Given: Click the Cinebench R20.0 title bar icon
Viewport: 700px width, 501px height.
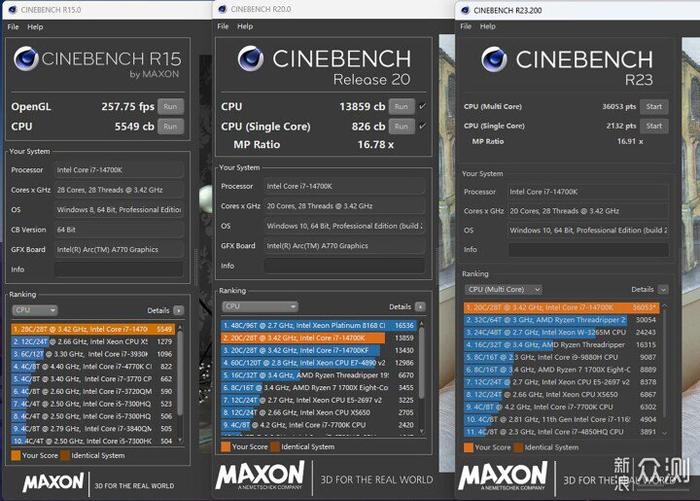Looking at the screenshot, I should click(x=222, y=9).
